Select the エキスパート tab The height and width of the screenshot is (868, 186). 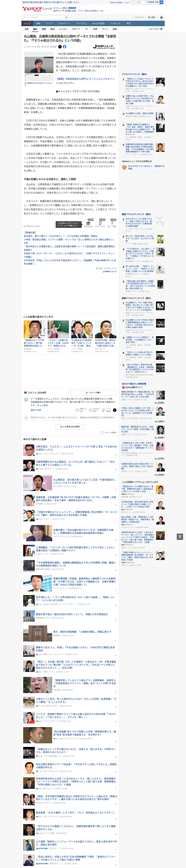(64, 24)
